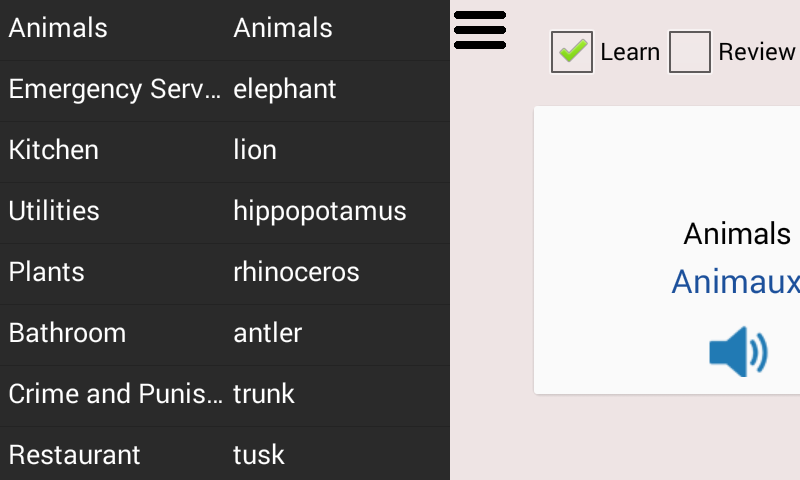Open the hamburger menu icon
The width and height of the screenshot is (800, 480).
[x=480, y=29]
